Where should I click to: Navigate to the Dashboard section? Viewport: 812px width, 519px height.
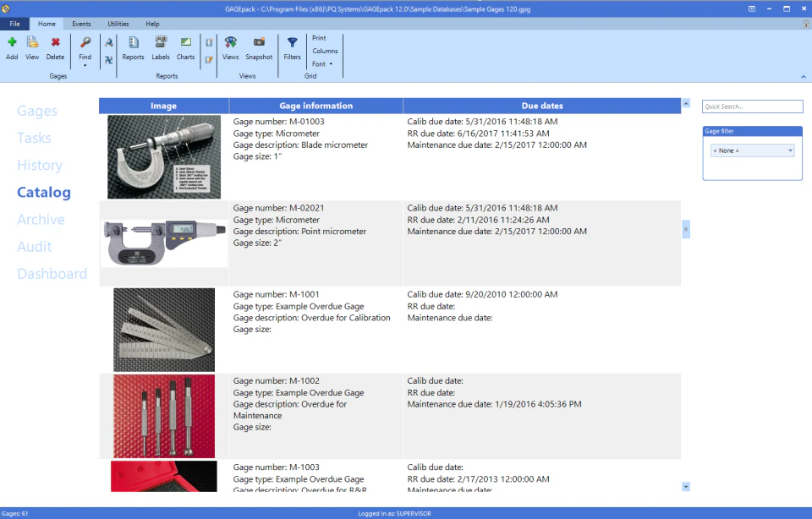click(52, 273)
